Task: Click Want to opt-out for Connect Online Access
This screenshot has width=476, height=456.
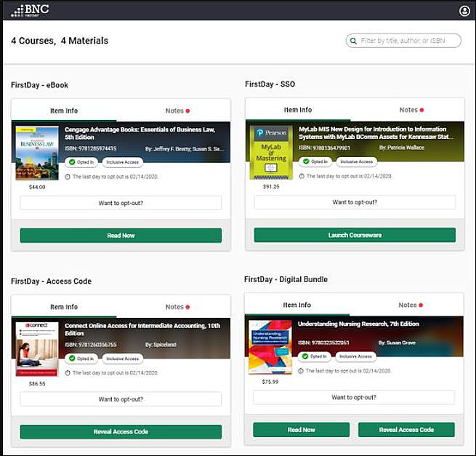Action: coord(121,399)
